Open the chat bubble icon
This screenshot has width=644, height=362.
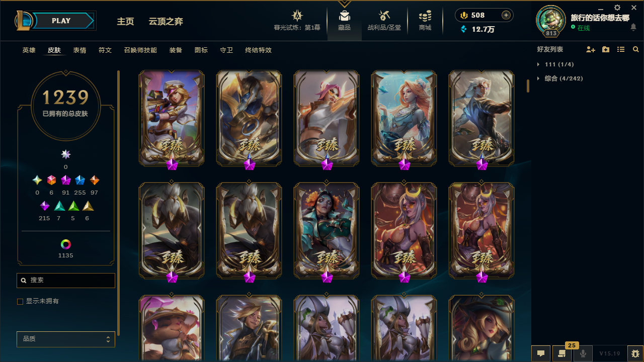[x=541, y=353]
